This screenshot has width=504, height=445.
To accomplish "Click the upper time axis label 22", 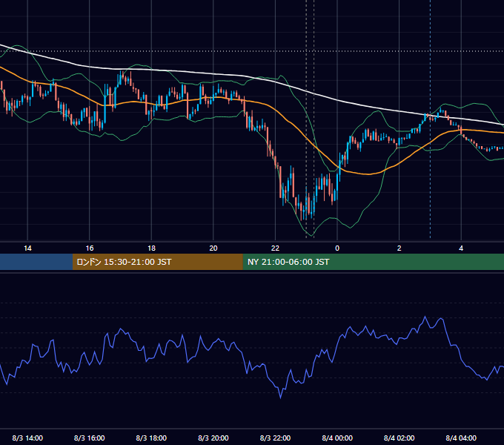I will (275, 248).
